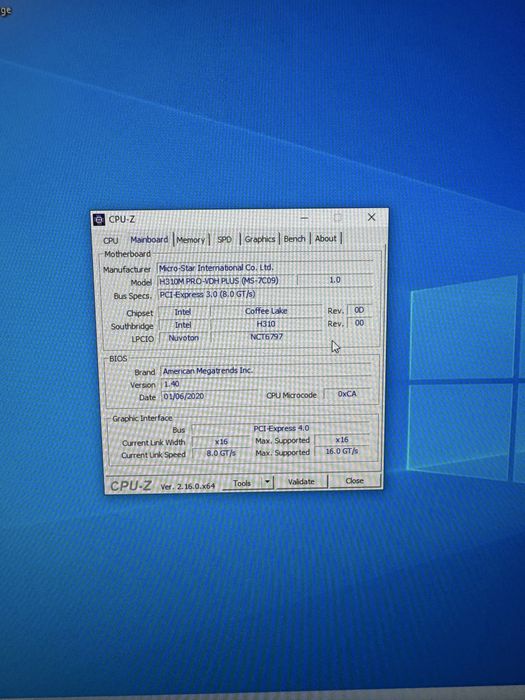This screenshot has height=700, width=525.
Task: Click the CPU-Z app icon in title bar
Action: coord(98,220)
